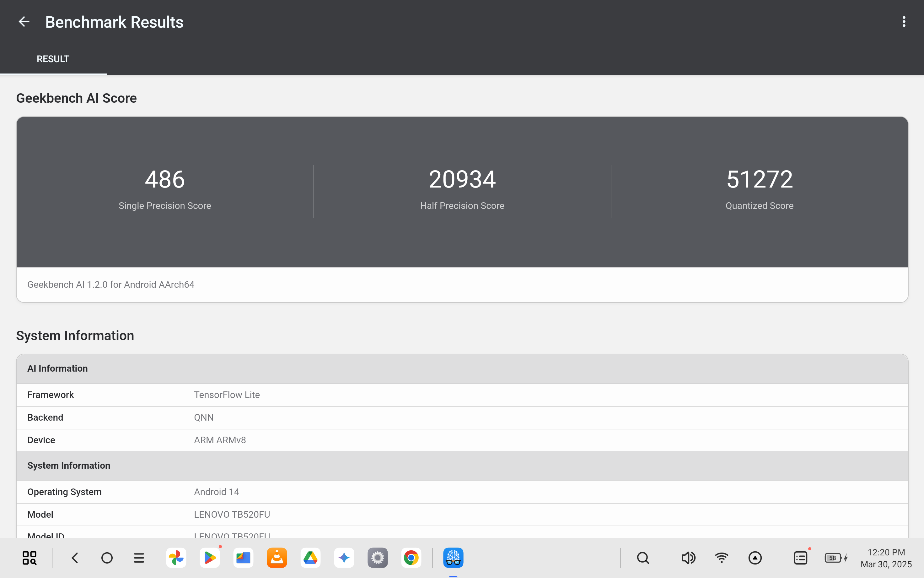The image size is (924, 578).
Task: Switch to the RESULT tab
Action: click(x=53, y=59)
